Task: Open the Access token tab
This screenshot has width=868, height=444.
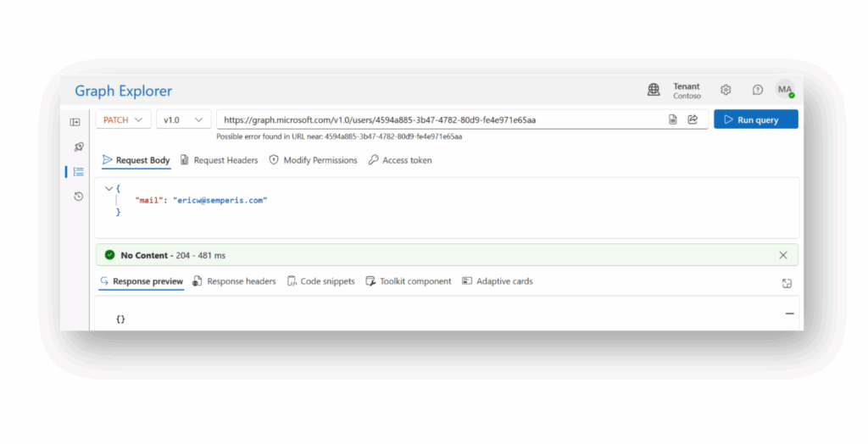Action: 400,160
